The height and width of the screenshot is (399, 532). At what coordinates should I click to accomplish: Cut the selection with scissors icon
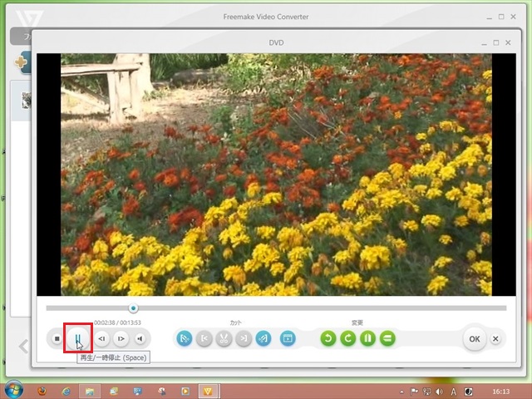click(224, 338)
